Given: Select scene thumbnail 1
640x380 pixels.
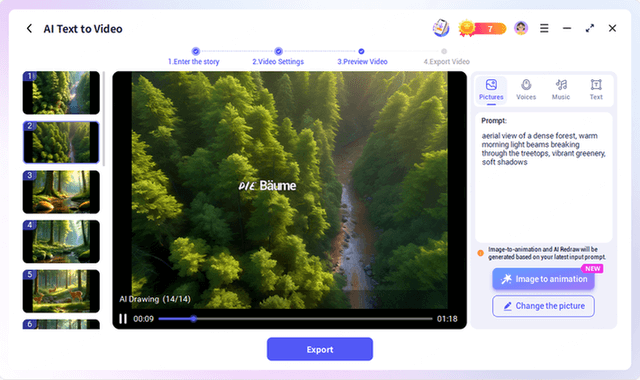Looking at the screenshot, I should tap(61, 93).
